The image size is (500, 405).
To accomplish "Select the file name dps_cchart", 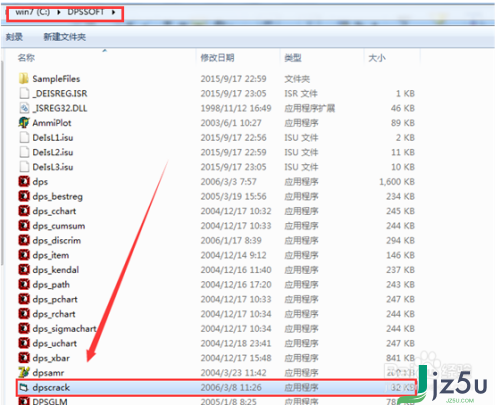I will [54, 211].
